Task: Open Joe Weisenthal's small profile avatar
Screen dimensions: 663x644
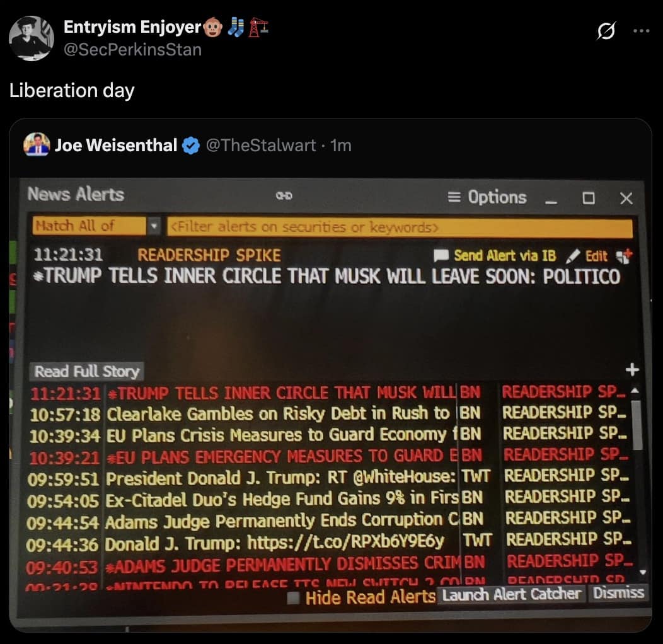Action: (x=37, y=144)
